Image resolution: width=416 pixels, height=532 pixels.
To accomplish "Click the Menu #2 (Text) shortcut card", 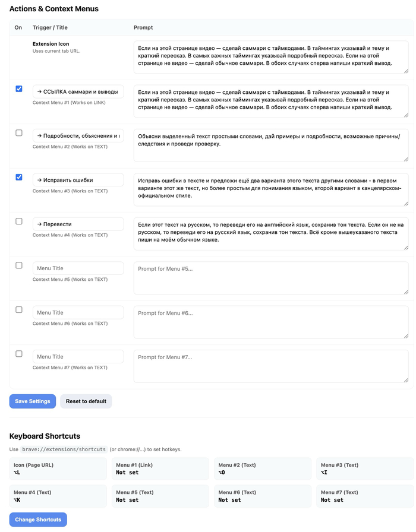I will point(263,469).
